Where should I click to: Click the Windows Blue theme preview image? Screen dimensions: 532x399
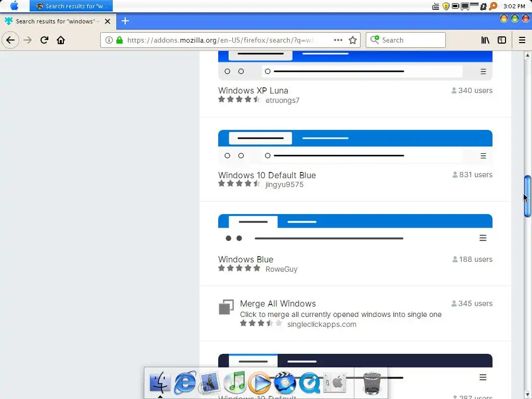(355, 231)
